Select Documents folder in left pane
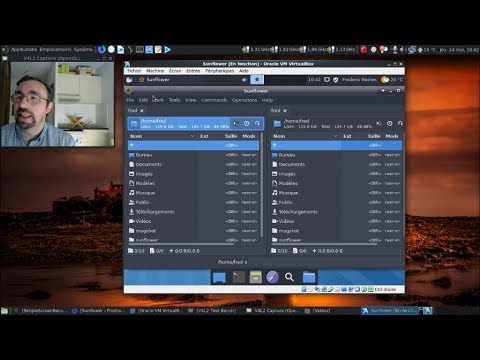 [x=193, y=164]
